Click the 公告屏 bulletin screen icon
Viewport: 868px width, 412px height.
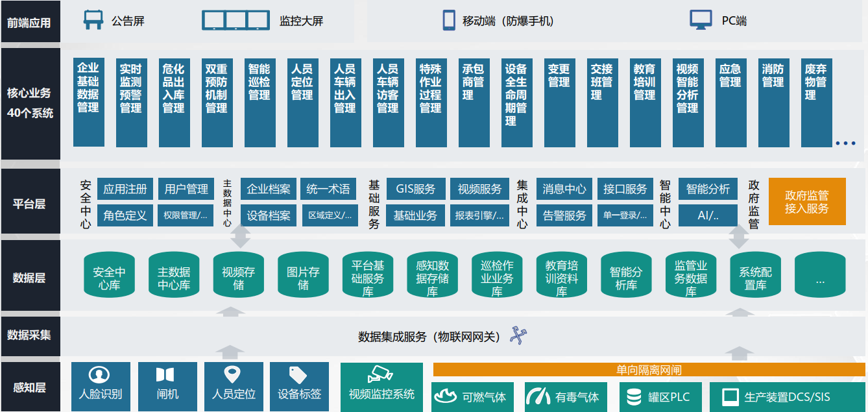tap(93, 19)
